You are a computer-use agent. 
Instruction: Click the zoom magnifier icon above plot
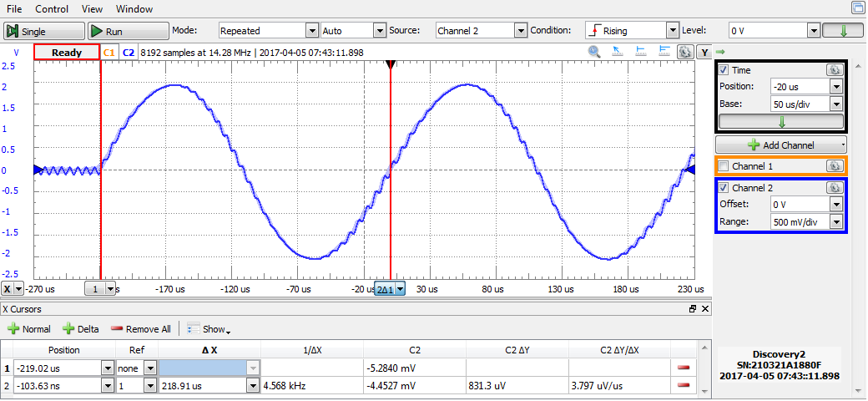pyautogui.click(x=594, y=52)
